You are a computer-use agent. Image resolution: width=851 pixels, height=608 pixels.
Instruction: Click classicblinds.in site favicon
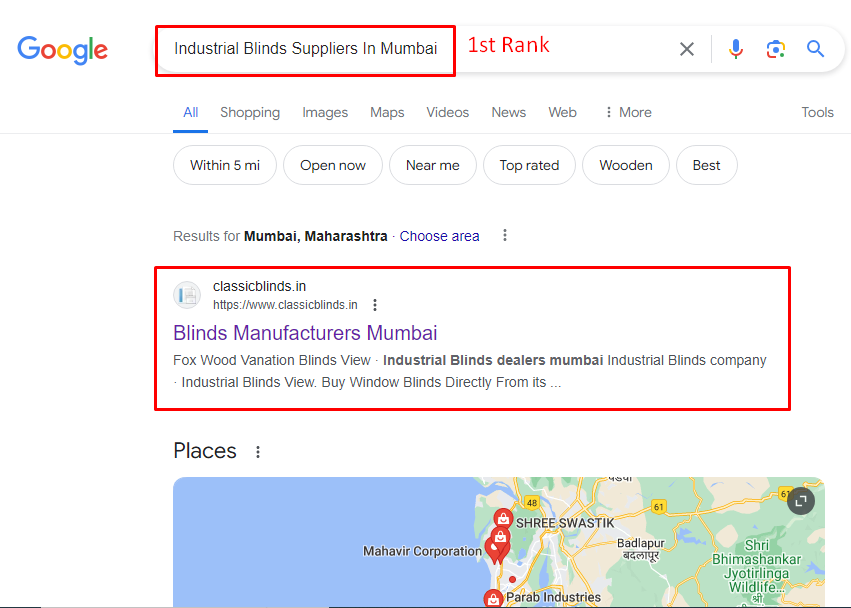(x=187, y=295)
